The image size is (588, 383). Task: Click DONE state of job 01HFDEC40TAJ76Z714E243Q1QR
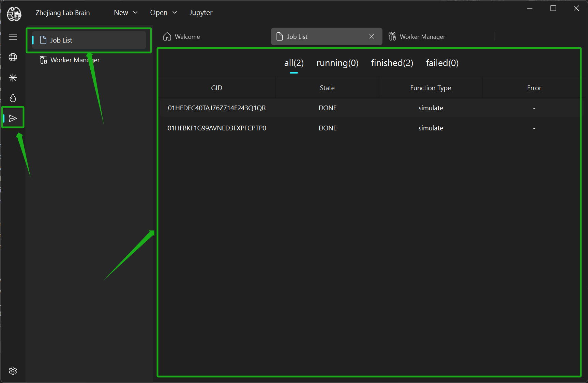[328, 108]
